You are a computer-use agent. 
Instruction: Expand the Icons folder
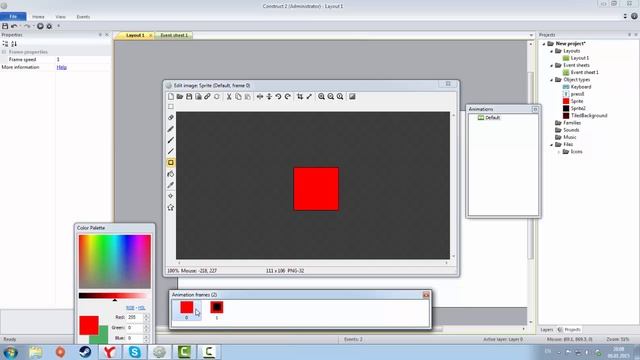tap(559, 152)
